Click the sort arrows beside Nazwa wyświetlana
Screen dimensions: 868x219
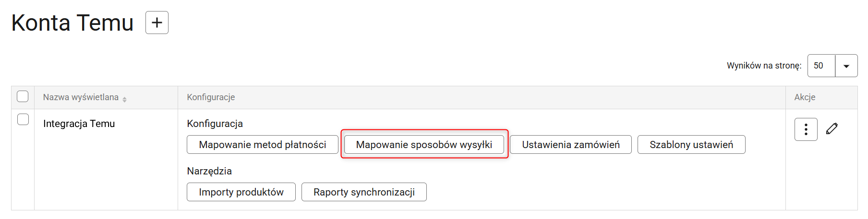(x=124, y=99)
